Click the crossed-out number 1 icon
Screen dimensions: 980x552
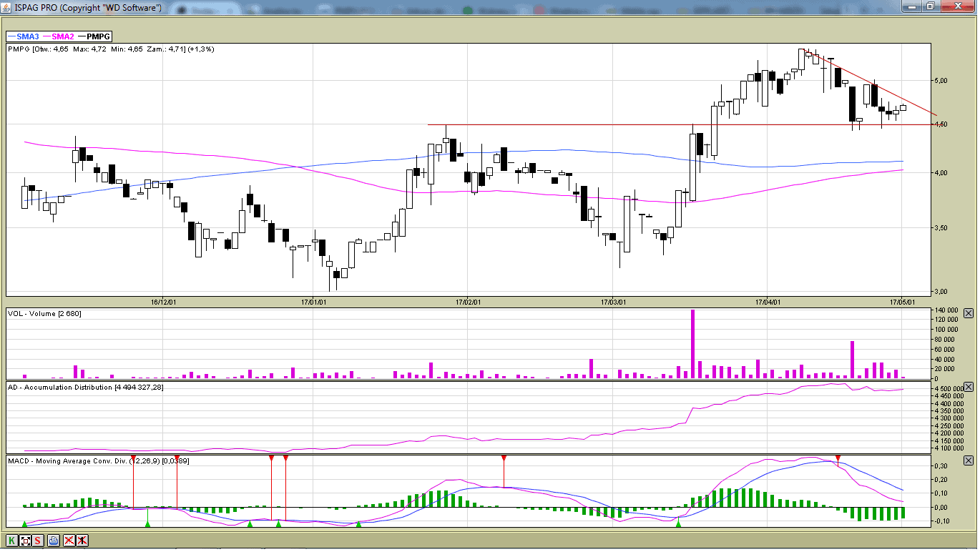pos(82,541)
